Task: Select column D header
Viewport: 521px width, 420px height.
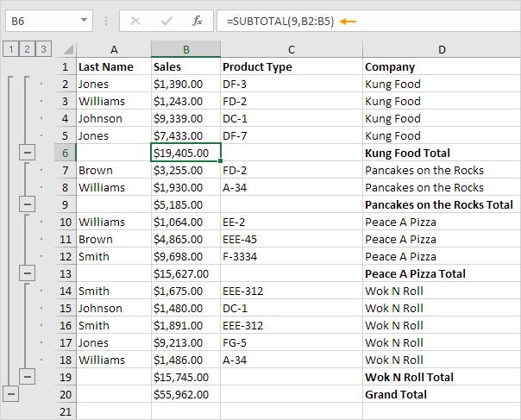Action: [441, 49]
